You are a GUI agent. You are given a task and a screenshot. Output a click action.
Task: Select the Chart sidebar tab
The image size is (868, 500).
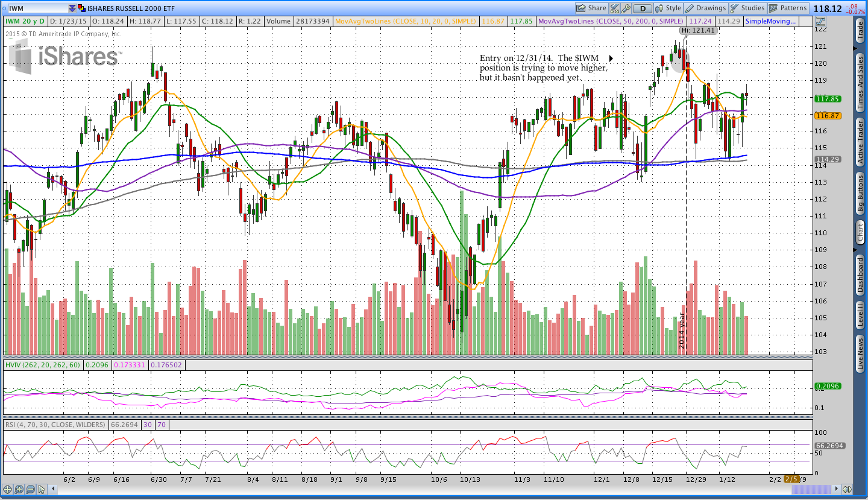click(860, 233)
